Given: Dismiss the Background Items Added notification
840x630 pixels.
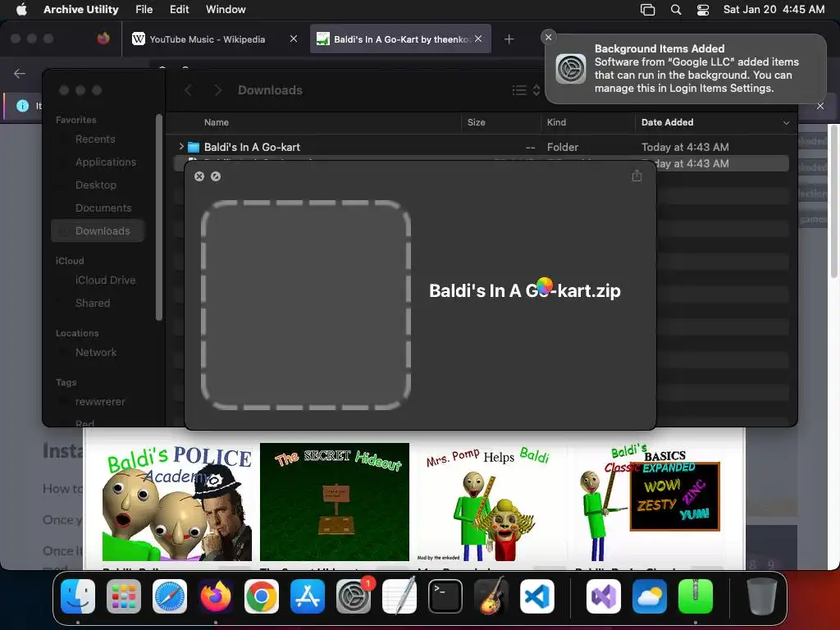Looking at the screenshot, I should point(548,37).
